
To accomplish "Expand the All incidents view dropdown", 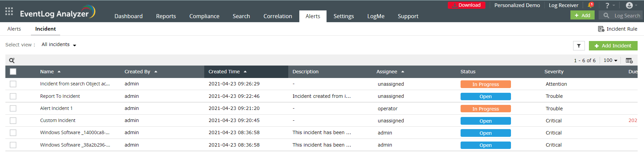I will coord(59,45).
